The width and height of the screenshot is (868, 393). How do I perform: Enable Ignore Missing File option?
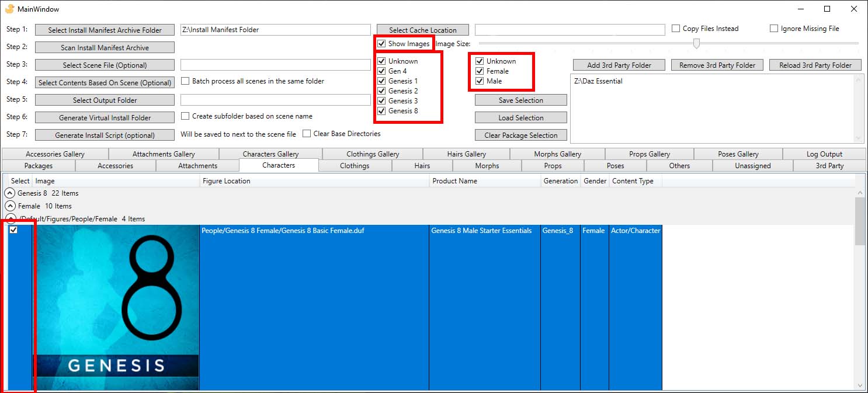coord(774,29)
